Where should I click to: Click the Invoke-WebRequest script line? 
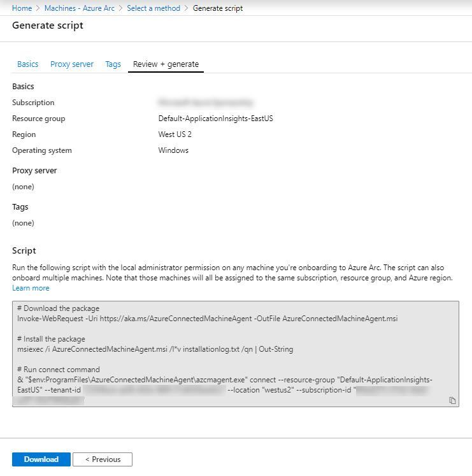tap(207, 319)
